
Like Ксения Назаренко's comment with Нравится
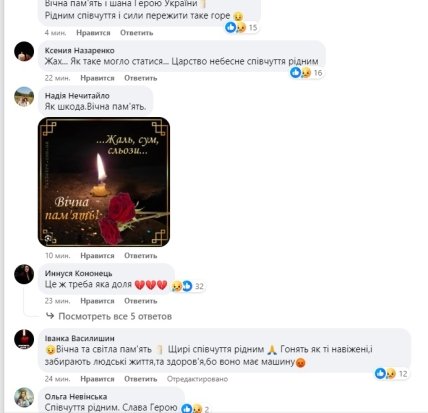pyautogui.click(x=97, y=78)
